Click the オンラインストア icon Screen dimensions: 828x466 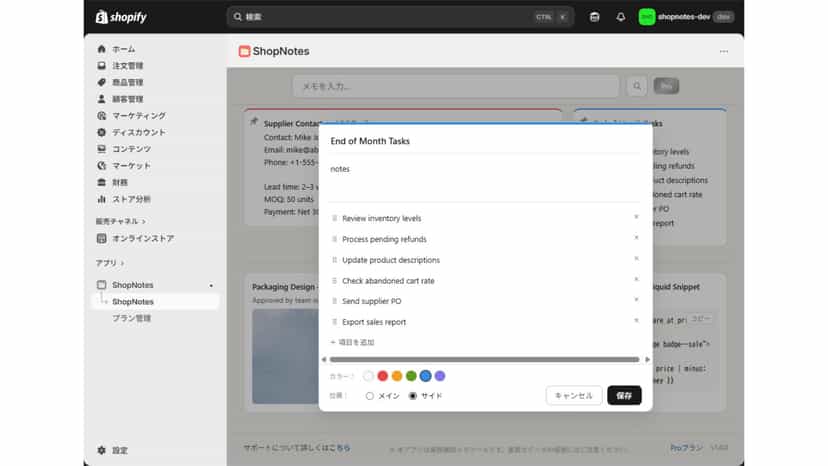[x=101, y=238]
